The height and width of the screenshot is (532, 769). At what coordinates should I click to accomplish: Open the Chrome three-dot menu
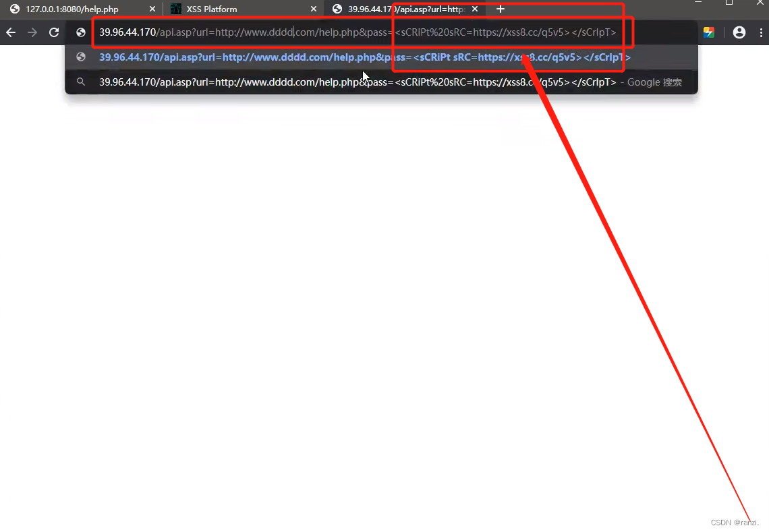click(761, 32)
